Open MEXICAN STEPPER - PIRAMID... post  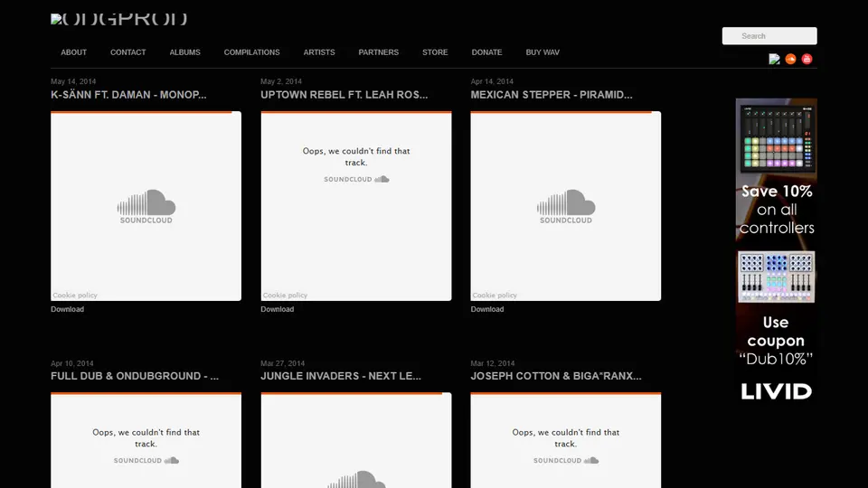tap(552, 95)
